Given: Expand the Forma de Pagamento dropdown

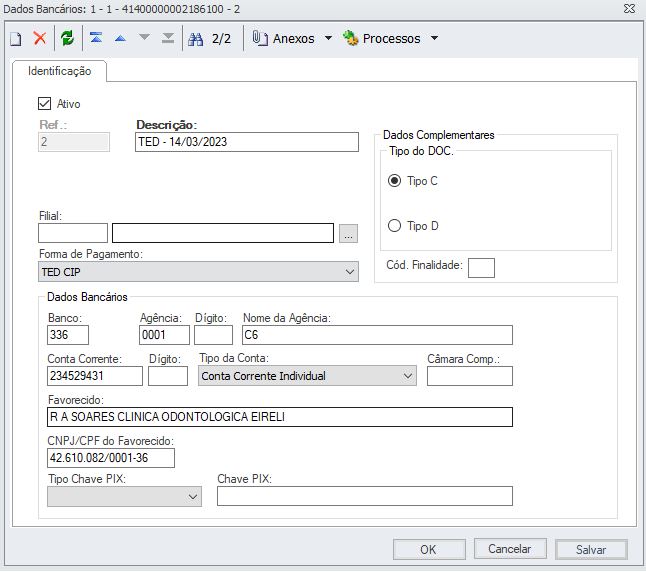Looking at the screenshot, I should [x=349, y=272].
